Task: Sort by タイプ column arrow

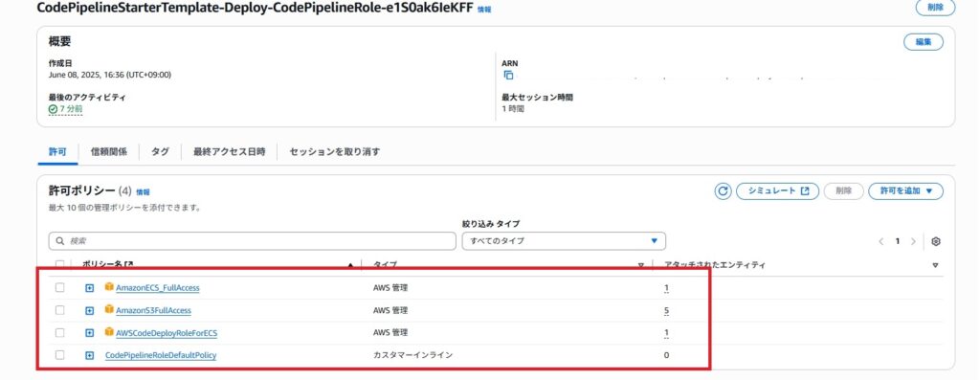Action: 640,266
